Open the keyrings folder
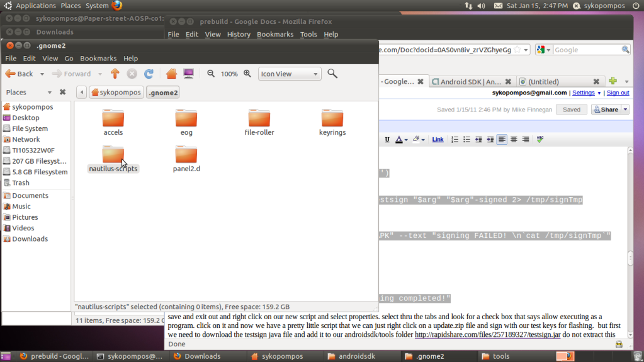 click(332, 122)
